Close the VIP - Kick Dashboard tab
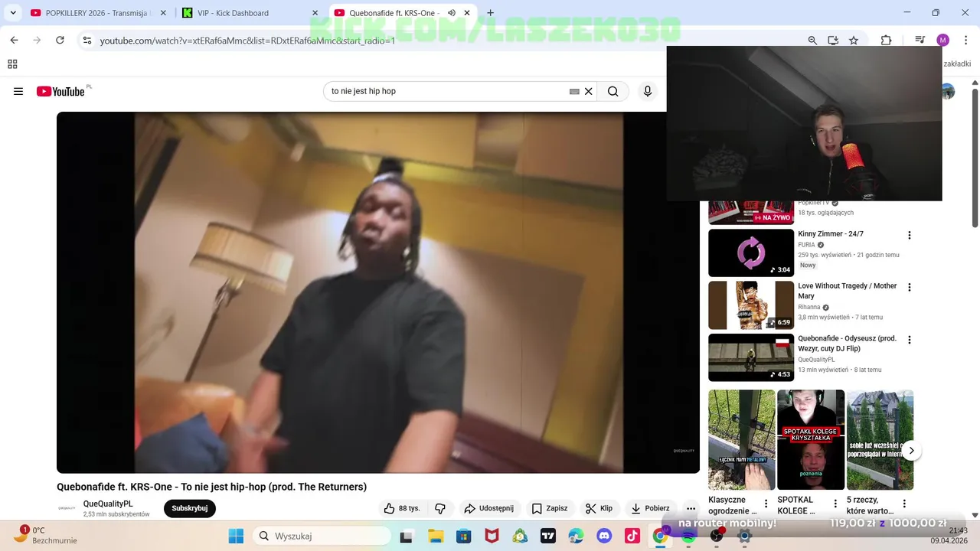The width and height of the screenshot is (980, 551). [315, 13]
